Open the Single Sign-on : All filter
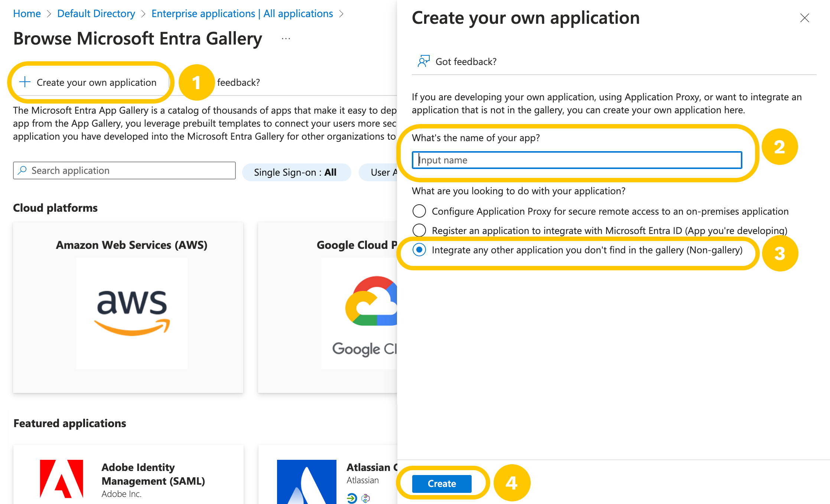Image resolution: width=830 pixels, height=504 pixels. (x=296, y=172)
